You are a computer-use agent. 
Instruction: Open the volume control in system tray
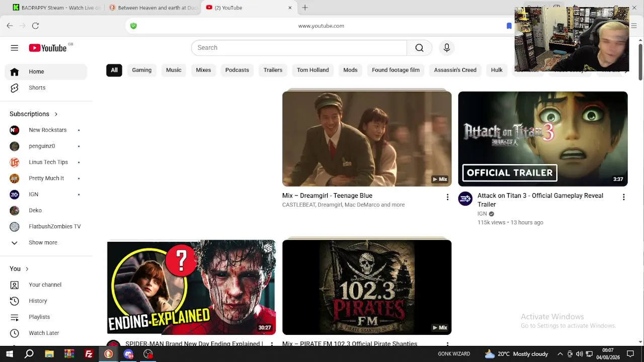tap(580, 354)
